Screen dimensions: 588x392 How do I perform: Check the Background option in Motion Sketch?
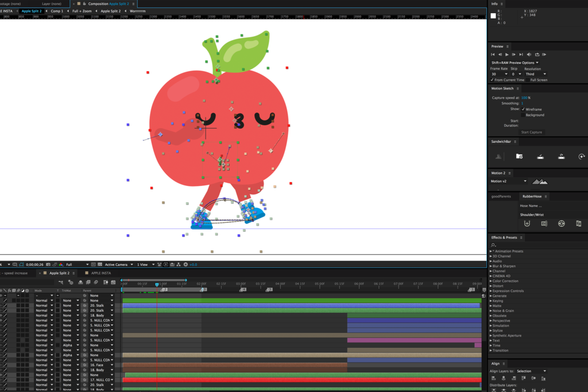523,115
